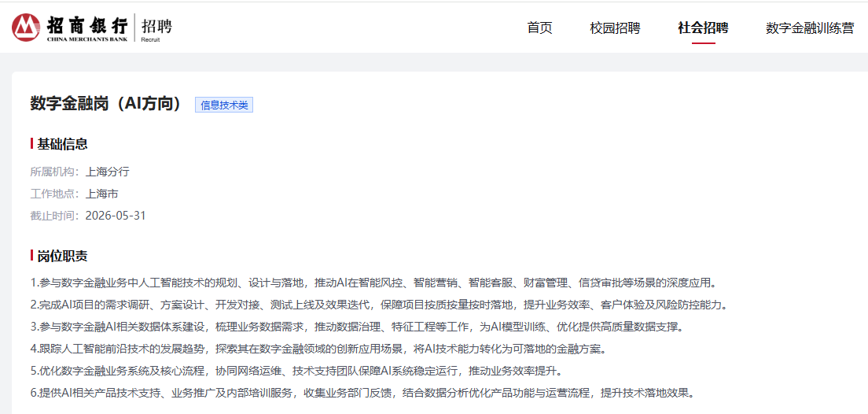Click the 招聘 Recruit label beside logo
Viewport: 868px width, 414px height.
[156, 28]
